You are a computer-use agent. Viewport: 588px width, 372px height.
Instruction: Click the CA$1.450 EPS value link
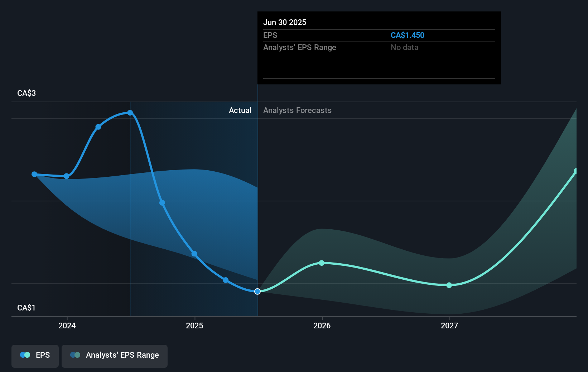point(408,35)
